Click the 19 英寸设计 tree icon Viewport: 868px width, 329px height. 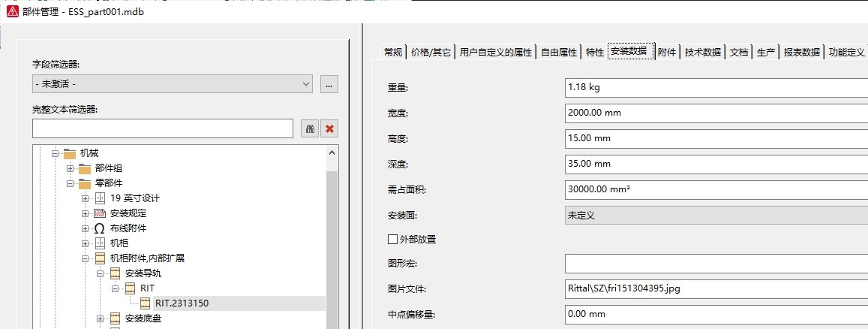(101, 198)
